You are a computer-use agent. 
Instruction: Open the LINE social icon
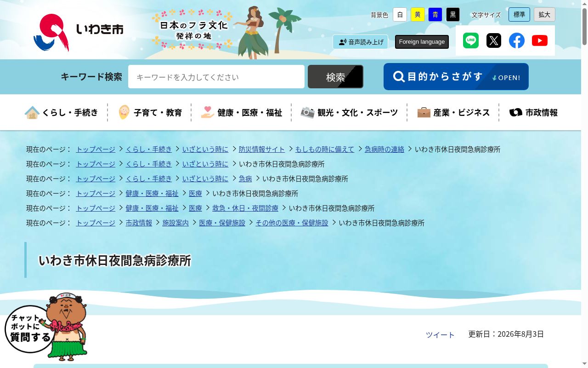coord(471,40)
